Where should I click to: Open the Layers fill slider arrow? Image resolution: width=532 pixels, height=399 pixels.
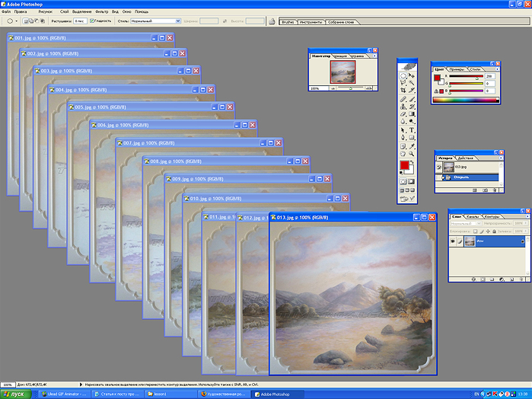click(x=526, y=231)
